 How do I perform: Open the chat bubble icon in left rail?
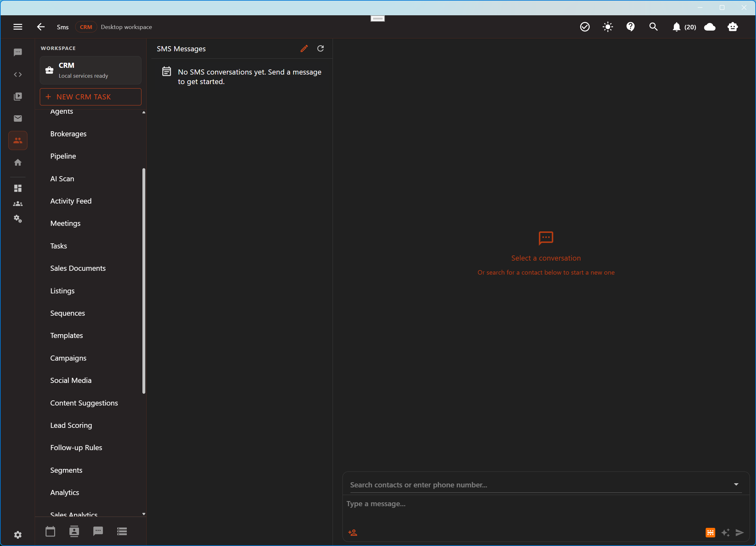[x=18, y=52]
